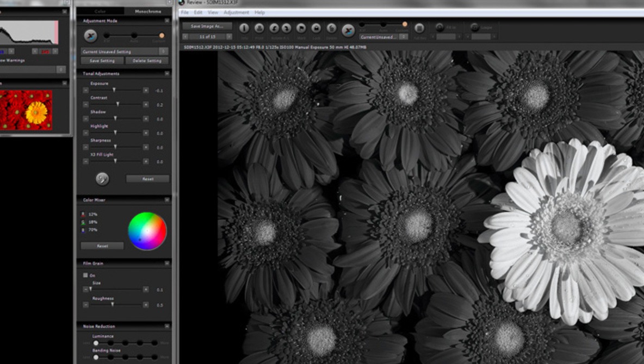Viewport: 644px width, 364px height.
Task: Switch to the Monochrome tab
Action: click(x=148, y=11)
